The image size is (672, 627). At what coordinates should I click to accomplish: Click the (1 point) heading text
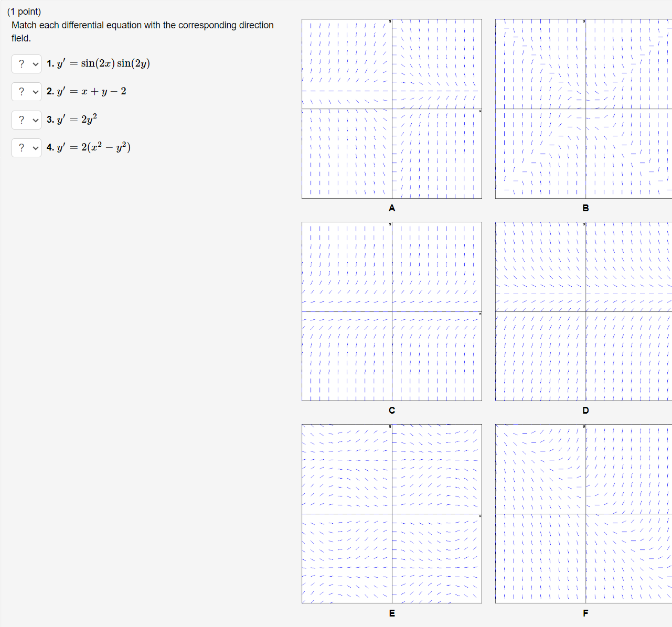(x=24, y=11)
